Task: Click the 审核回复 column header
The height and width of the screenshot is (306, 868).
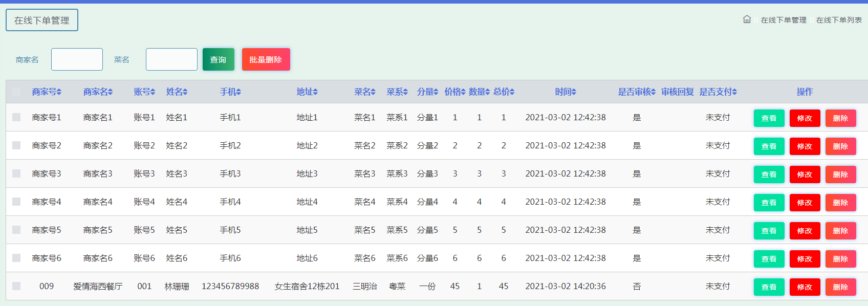Action: click(678, 92)
